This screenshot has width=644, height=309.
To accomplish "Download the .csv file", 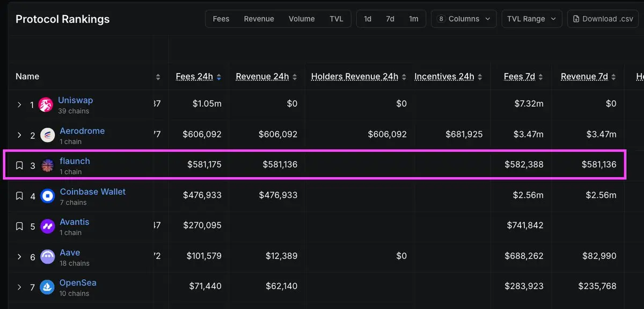I will pos(603,19).
